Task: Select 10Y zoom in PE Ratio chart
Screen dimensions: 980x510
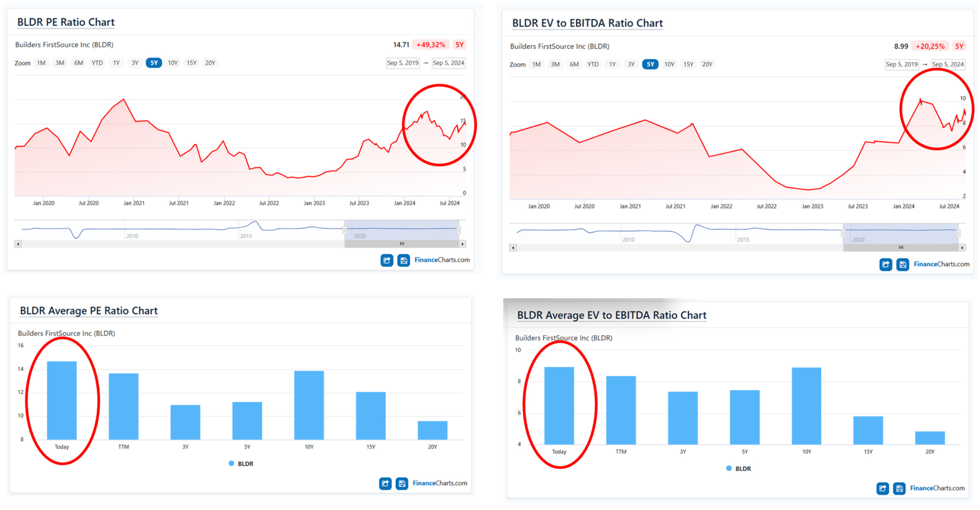Action: coord(173,63)
